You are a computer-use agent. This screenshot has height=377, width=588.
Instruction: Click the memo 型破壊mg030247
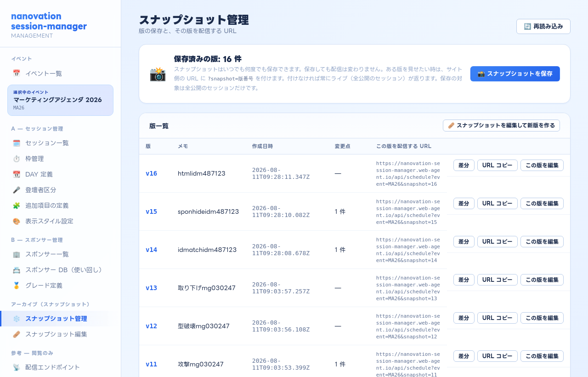[204, 326]
